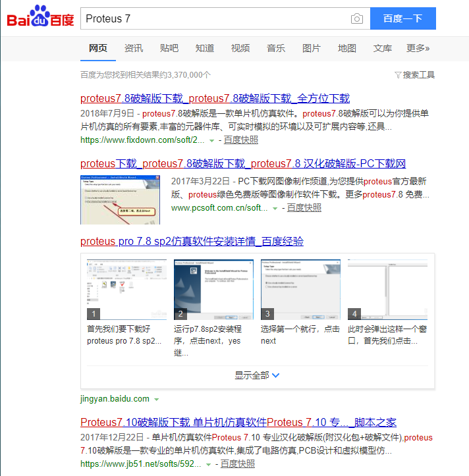
Task: Open 百度快照 for pcsoft.com.cn result
Action: [x=304, y=208]
